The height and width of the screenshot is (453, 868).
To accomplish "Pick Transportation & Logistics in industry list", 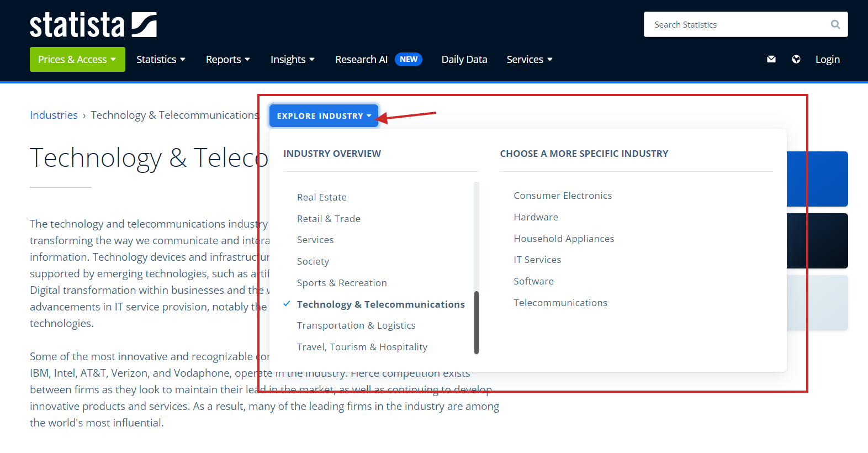I will tap(356, 325).
